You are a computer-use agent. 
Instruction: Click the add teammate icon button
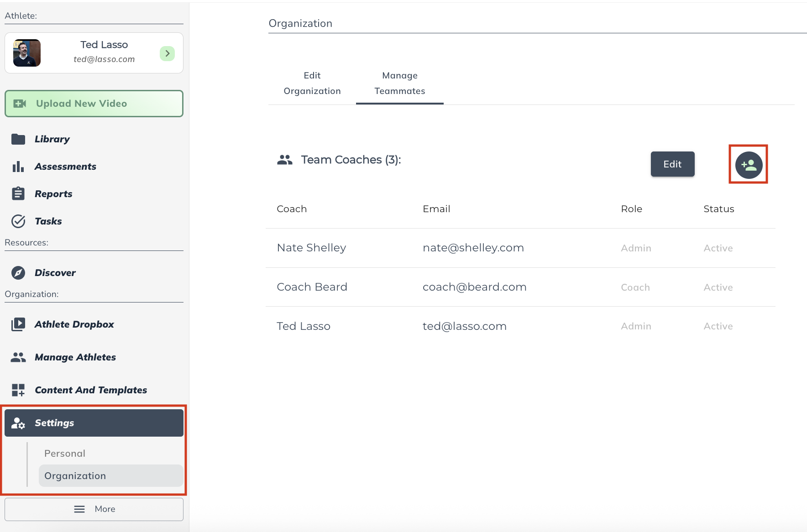point(749,165)
